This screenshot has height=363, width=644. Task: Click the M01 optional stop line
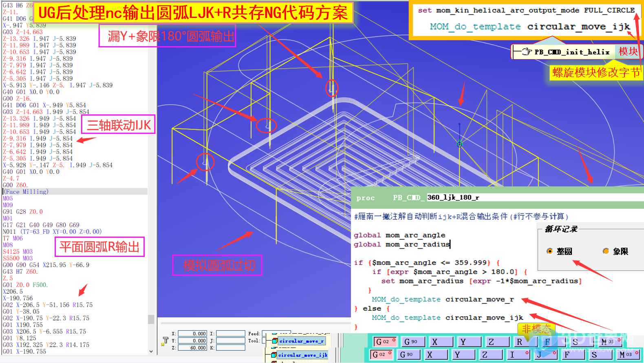(7, 218)
